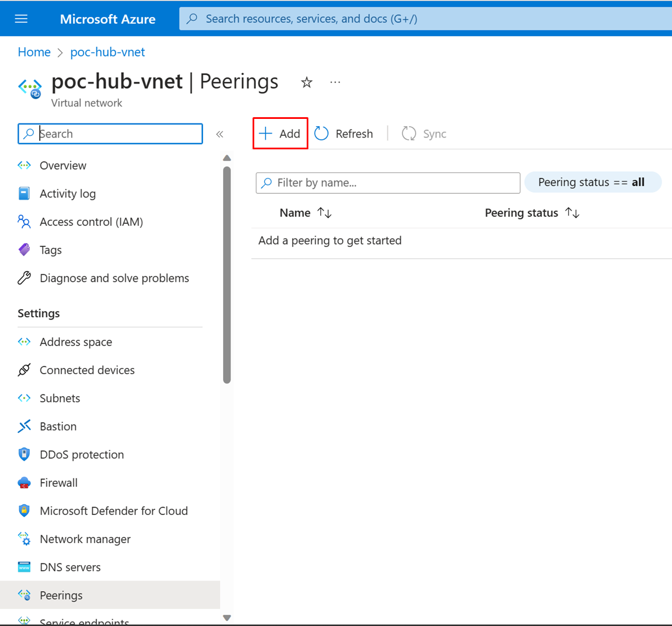Click the sidebar scrollbar thumb
Viewport: 672px width, 626px height.
point(227,274)
